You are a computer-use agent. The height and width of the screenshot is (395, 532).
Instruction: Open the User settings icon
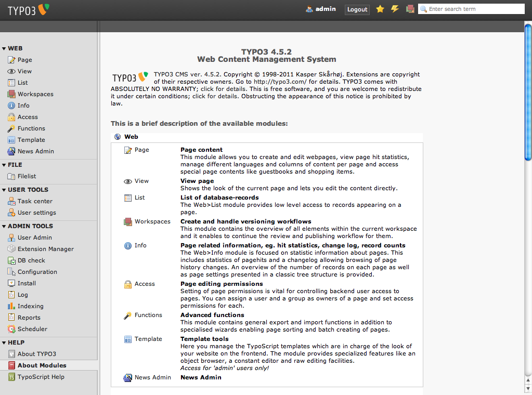pyautogui.click(x=11, y=213)
